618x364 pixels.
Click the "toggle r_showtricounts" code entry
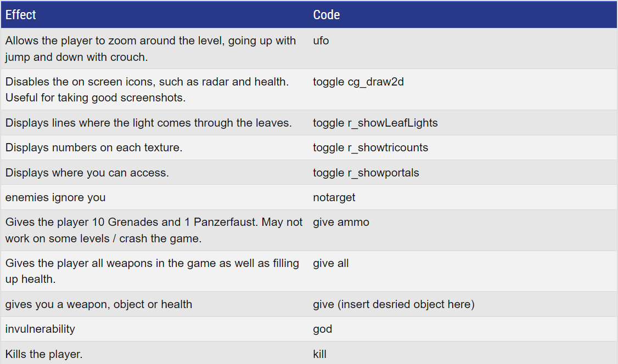(370, 147)
